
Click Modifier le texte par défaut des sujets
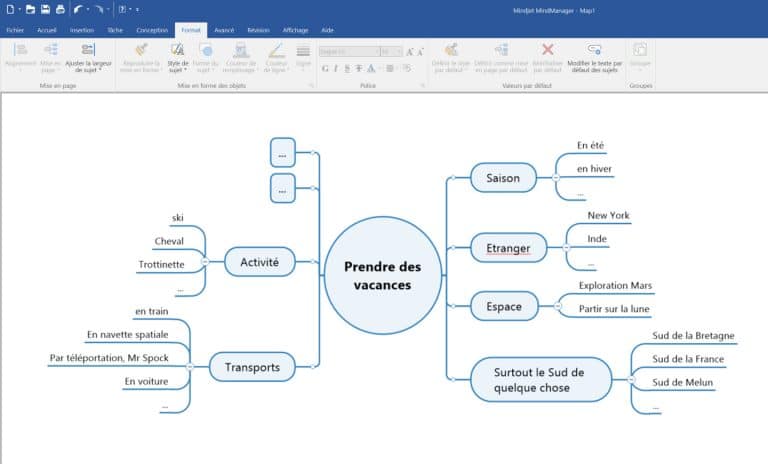tap(595, 57)
